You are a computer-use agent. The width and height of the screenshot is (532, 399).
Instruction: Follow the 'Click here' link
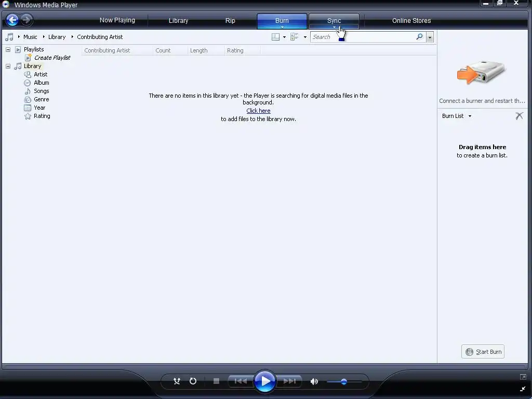coord(258,111)
